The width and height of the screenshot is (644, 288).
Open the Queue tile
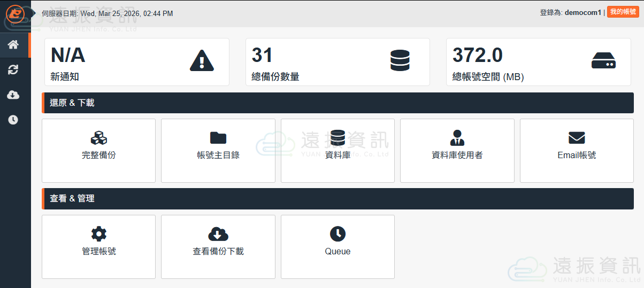pos(338,246)
